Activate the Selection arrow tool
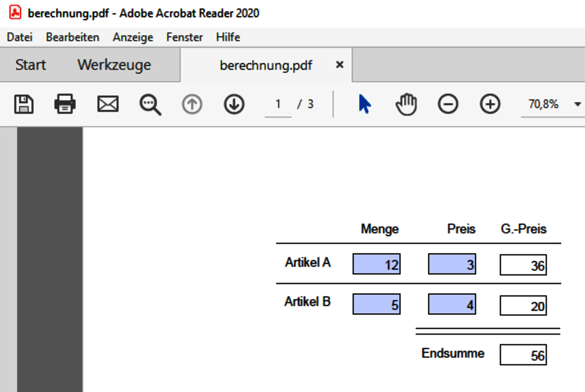This screenshot has width=585, height=392. (364, 105)
